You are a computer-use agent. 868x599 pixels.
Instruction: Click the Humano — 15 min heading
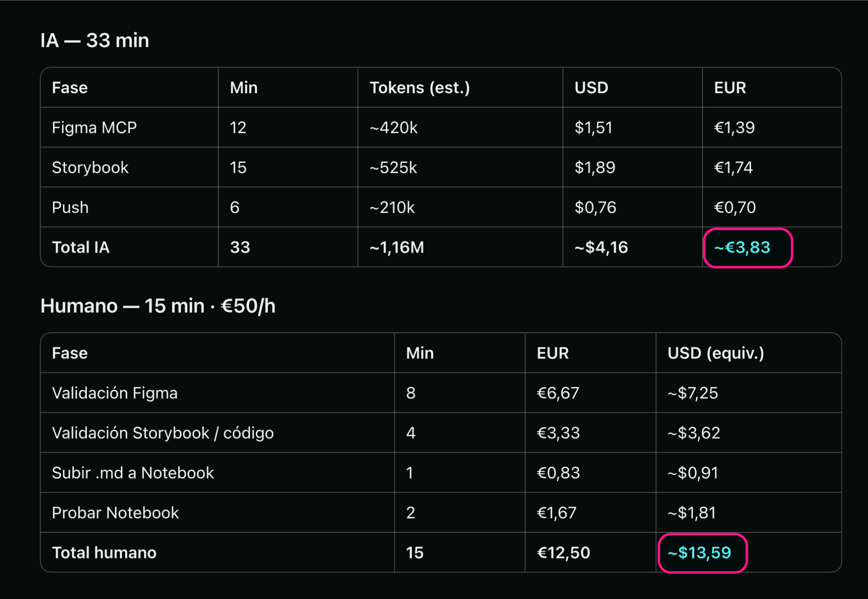pos(158,306)
